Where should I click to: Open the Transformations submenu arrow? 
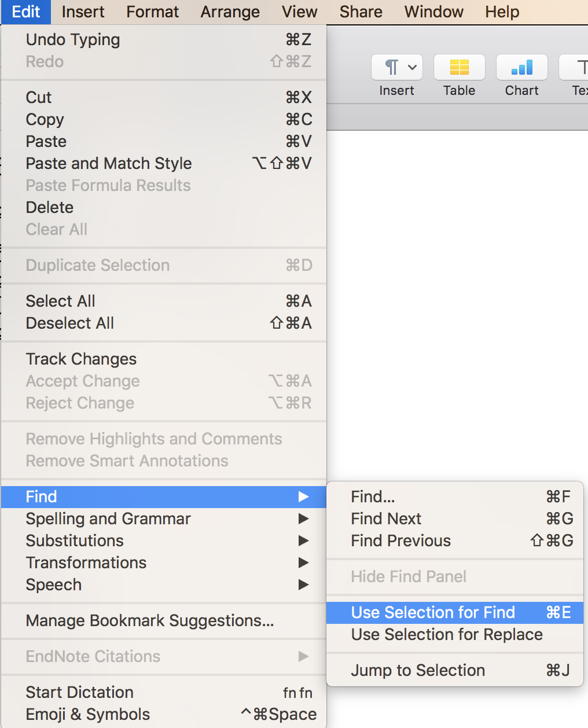click(x=303, y=563)
